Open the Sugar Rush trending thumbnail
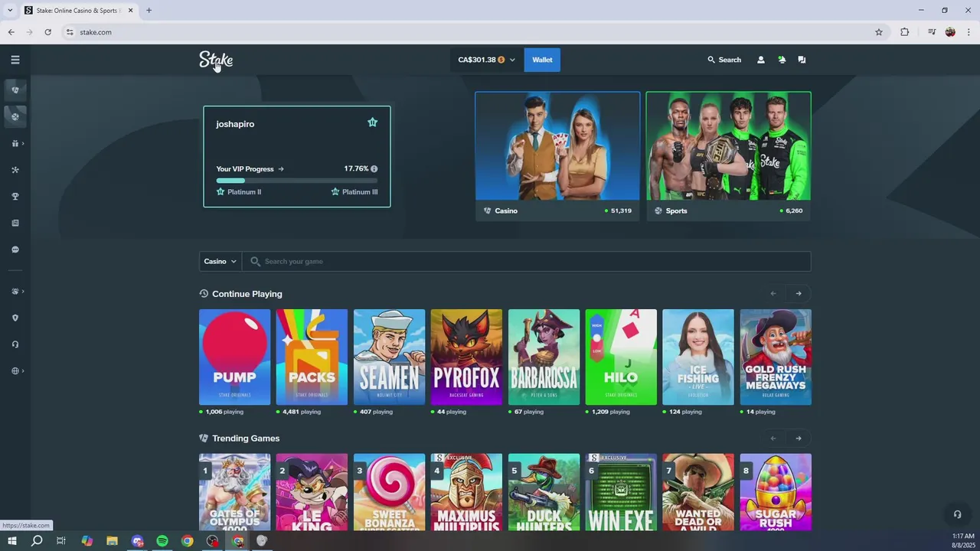This screenshot has height=551, width=980. click(x=776, y=492)
